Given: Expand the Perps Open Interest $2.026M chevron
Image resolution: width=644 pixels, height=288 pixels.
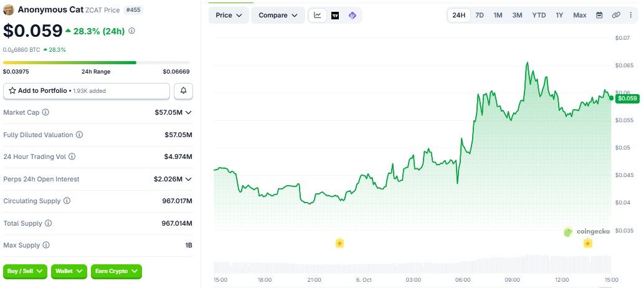Looking at the screenshot, I should point(189,179).
